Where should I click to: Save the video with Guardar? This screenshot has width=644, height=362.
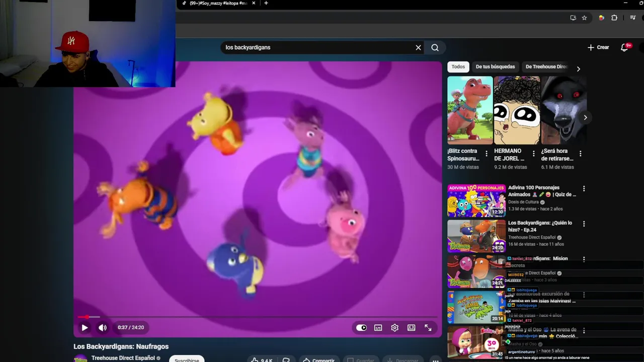(361, 360)
